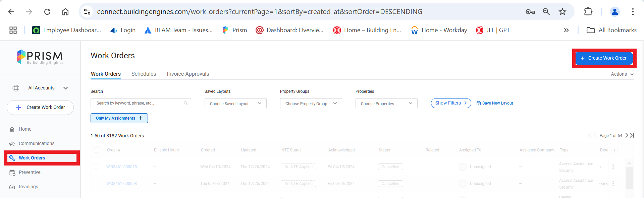This screenshot has height=198, width=644.
Task: Click the Search by keyword input field
Action: 138,103
